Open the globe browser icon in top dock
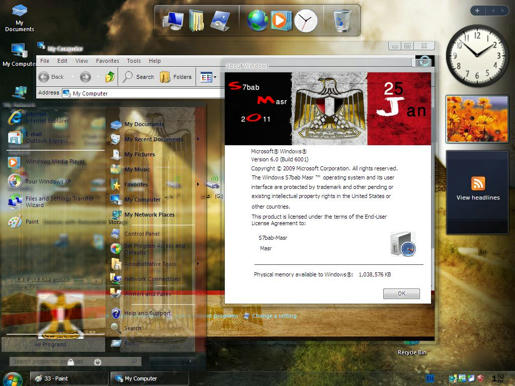 click(x=257, y=20)
